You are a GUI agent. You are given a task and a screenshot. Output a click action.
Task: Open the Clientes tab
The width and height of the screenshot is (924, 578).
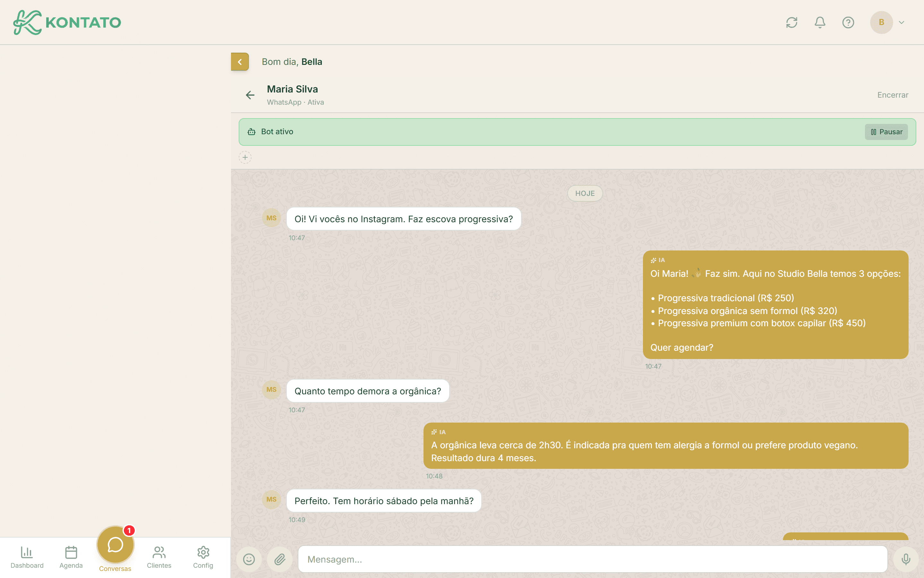pyautogui.click(x=159, y=557)
